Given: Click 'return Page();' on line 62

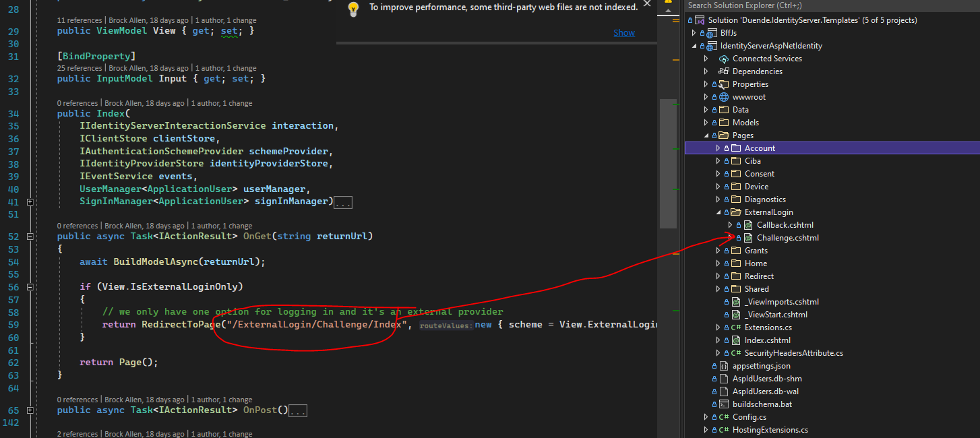Looking at the screenshot, I should pos(119,362).
